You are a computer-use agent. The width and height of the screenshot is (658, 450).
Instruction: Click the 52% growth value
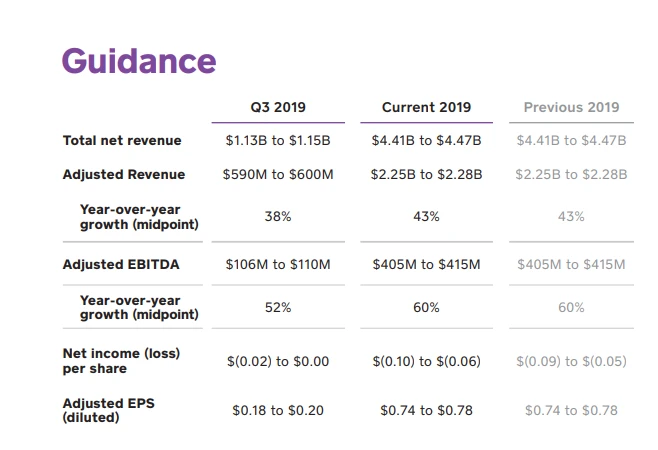click(277, 307)
